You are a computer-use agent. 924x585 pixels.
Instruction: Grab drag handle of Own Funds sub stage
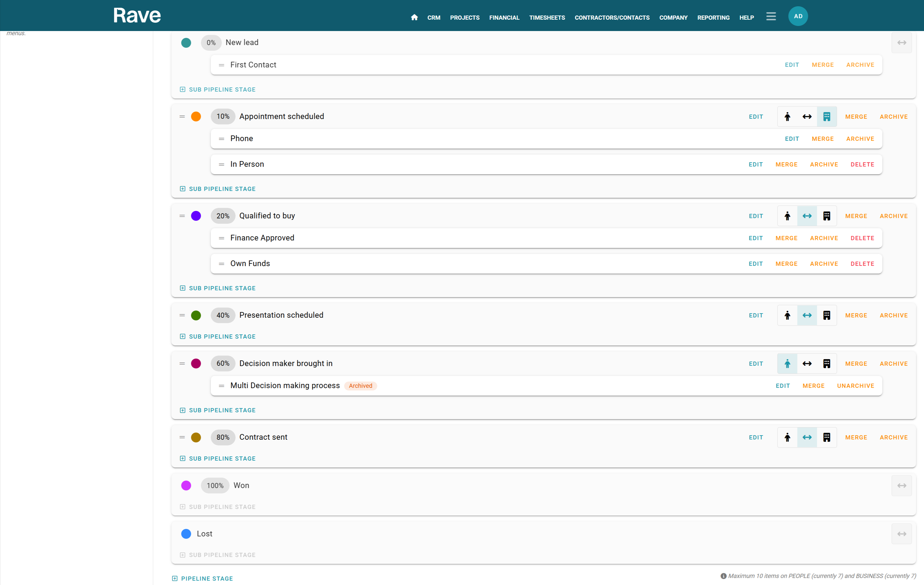coord(221,264)
